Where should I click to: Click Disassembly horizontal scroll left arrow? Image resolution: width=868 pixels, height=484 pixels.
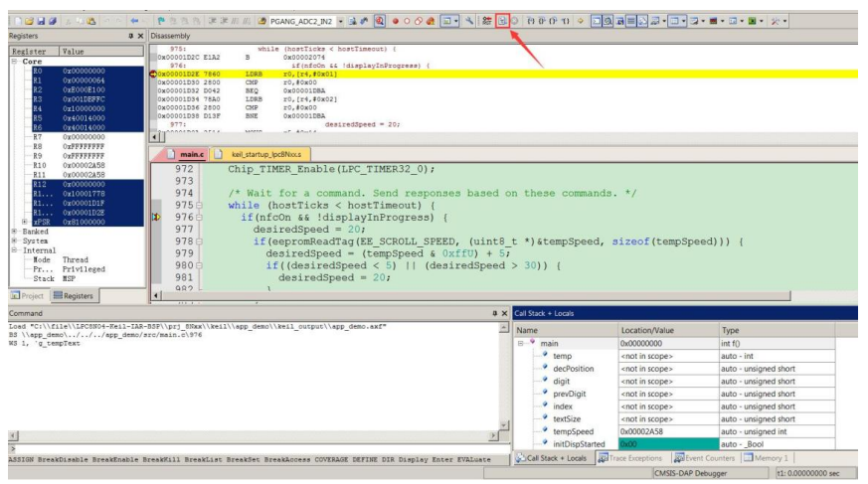click(x=154, y=136)
